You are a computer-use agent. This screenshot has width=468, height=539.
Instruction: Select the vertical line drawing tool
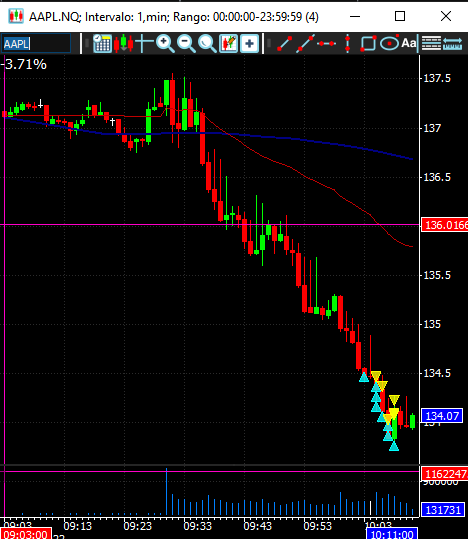347,43
